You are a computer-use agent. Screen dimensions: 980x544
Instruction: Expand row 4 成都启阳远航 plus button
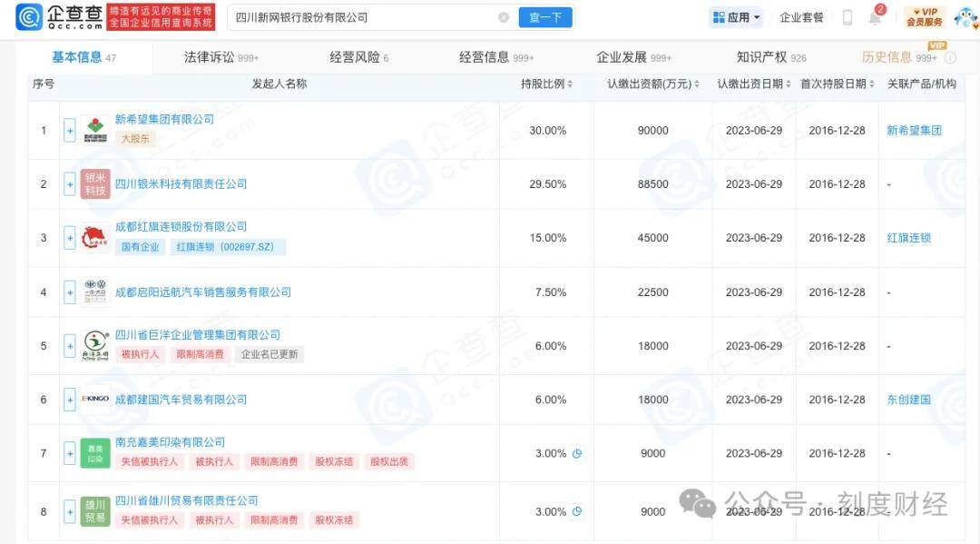coord(69,292)
